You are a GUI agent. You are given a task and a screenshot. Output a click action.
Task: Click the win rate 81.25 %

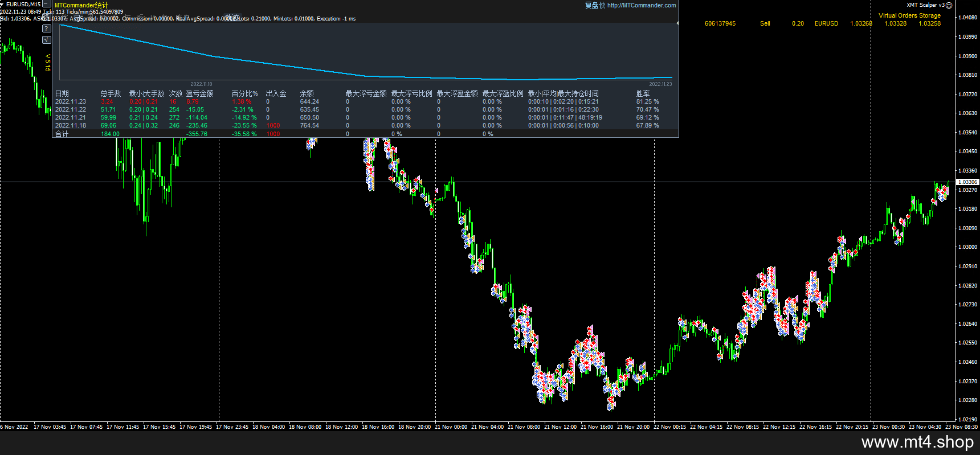tap(648, 101)
